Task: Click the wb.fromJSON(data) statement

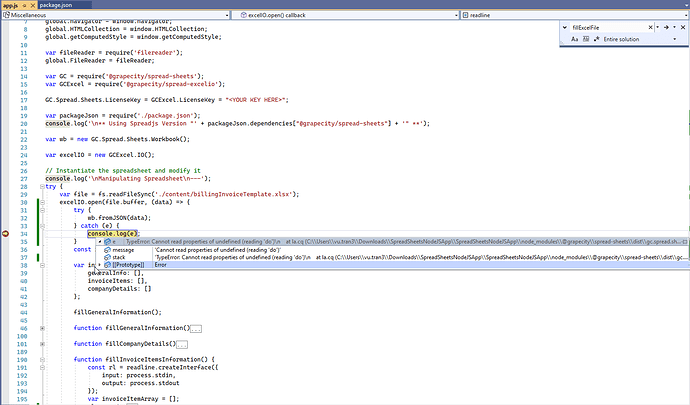Action: (x=119, y=218)
